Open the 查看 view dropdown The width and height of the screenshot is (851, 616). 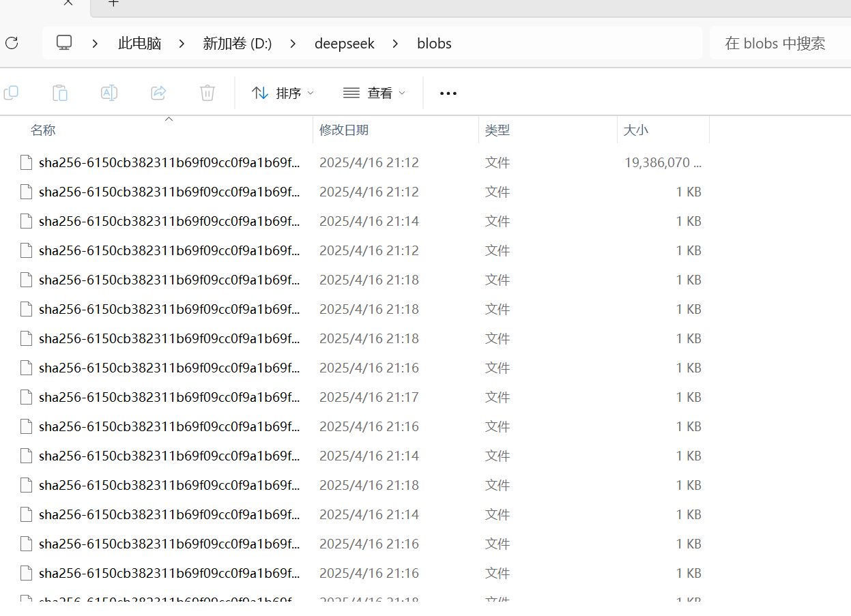point(374,93)
